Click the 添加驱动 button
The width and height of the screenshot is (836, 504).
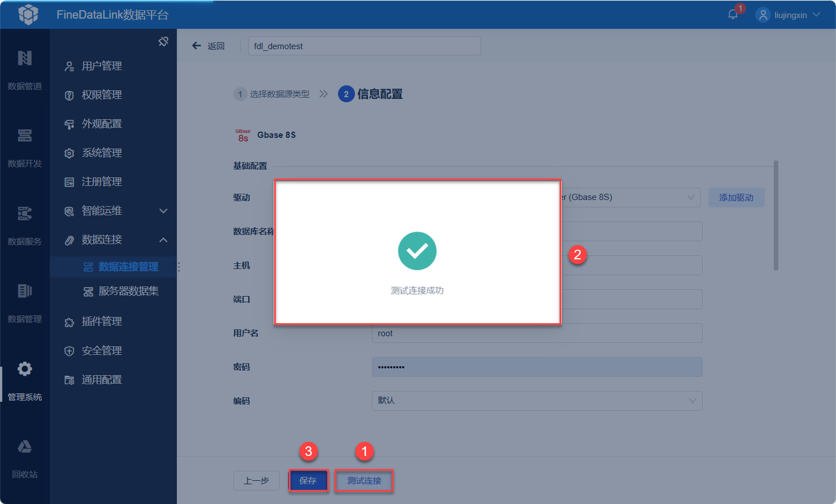pos(736,197)
